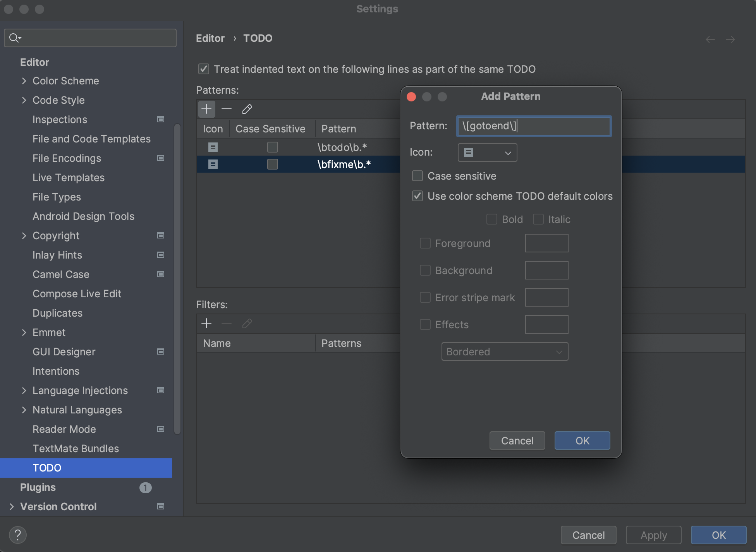Click project-level icon next to Inspections

pos(161,120)
